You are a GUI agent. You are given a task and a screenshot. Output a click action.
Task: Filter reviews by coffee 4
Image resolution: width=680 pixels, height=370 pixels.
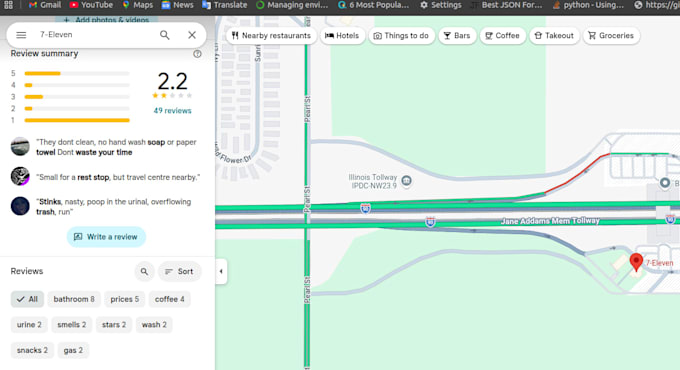(170, 299)
